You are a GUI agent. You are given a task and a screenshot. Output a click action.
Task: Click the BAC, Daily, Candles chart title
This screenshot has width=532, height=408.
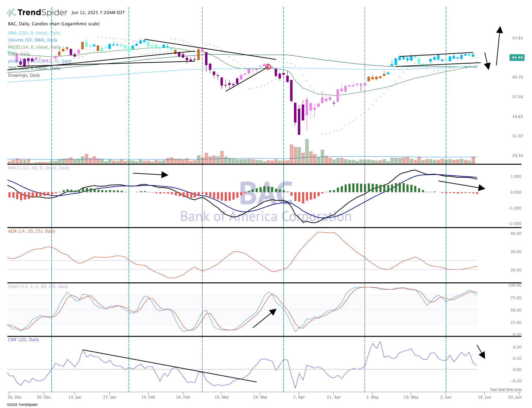click(x=54, y=24)
